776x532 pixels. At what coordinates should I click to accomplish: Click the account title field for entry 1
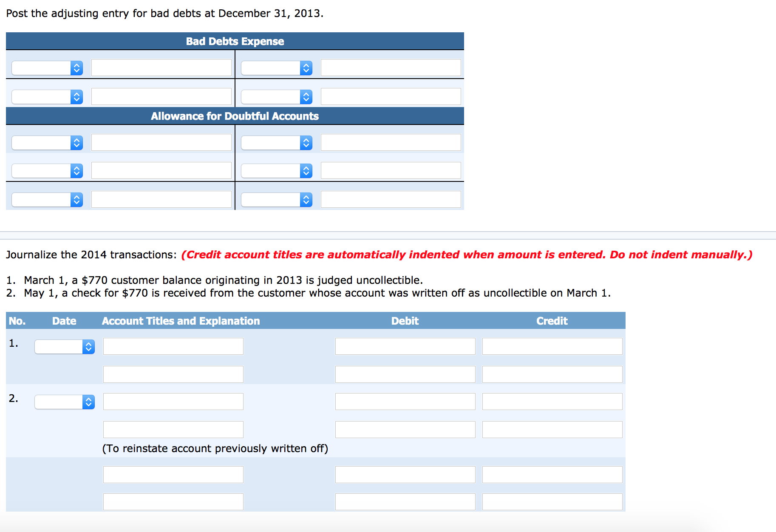pos(173,346)
